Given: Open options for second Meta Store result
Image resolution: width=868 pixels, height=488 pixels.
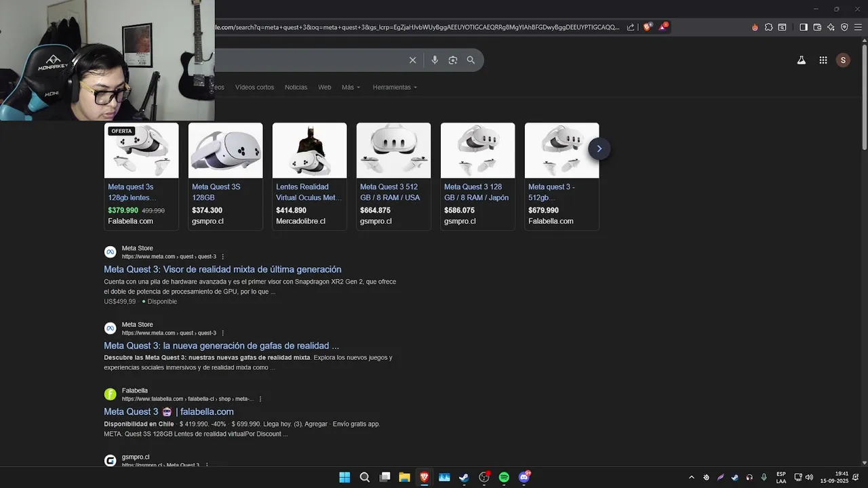Looking at the screenshot, I should (x=222, y=333).
